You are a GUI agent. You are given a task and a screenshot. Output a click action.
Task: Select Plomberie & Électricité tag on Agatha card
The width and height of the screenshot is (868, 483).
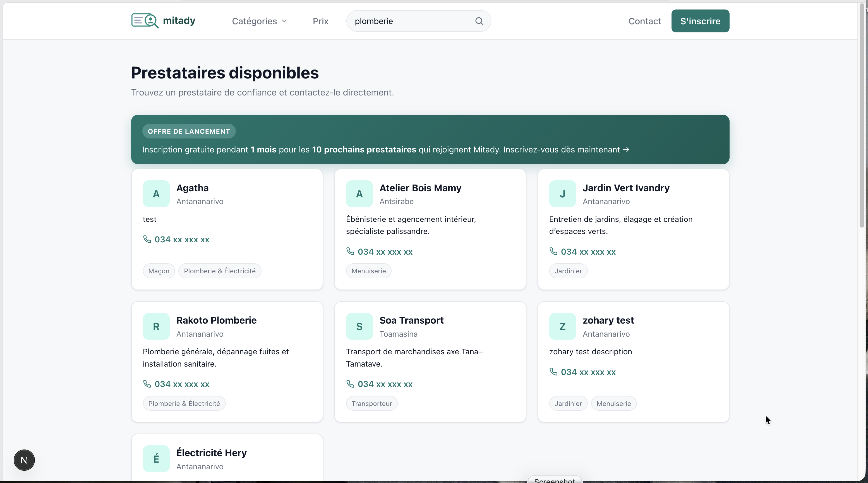click(x=220, y=271)
